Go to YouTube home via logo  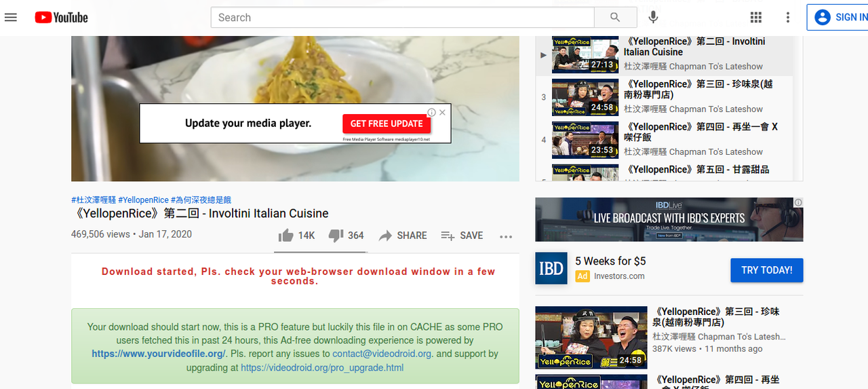pyautogui.click(x=61, y=18)
